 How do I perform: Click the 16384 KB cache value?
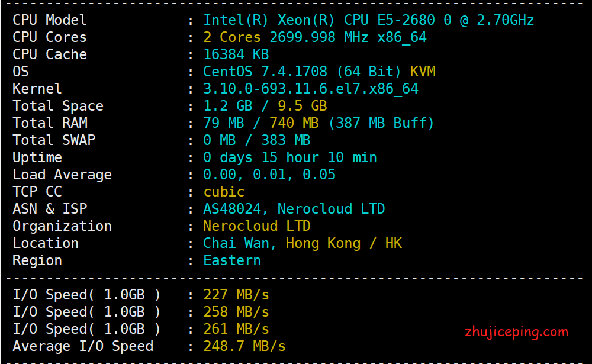point(236,54)
